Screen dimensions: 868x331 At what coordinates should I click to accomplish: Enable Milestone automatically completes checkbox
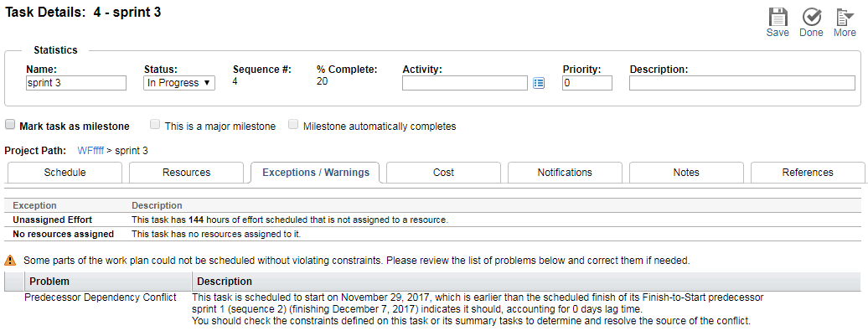pos(293,125)
